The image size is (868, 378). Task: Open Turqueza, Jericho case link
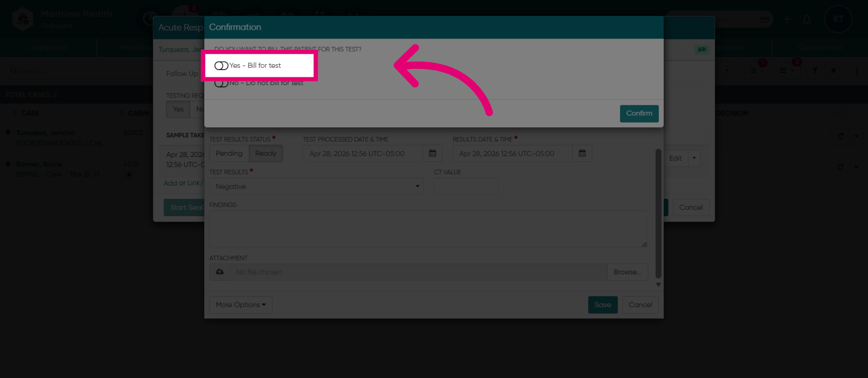click(x=45, y=132)
